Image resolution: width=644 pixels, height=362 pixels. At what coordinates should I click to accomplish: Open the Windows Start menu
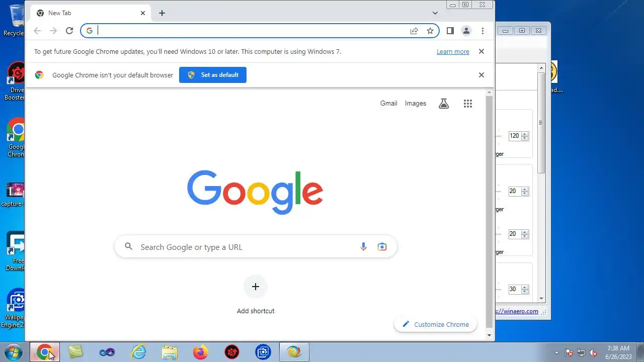[x=14, y=352]
